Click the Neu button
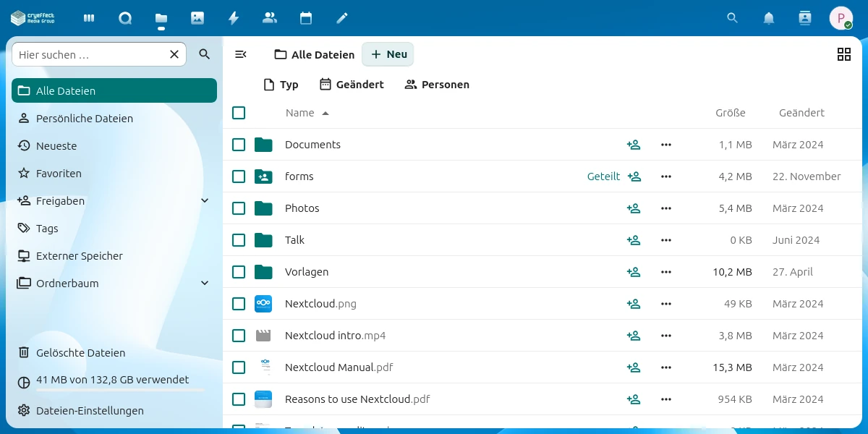This screenshot has height=434, width=868. point(388,54)
